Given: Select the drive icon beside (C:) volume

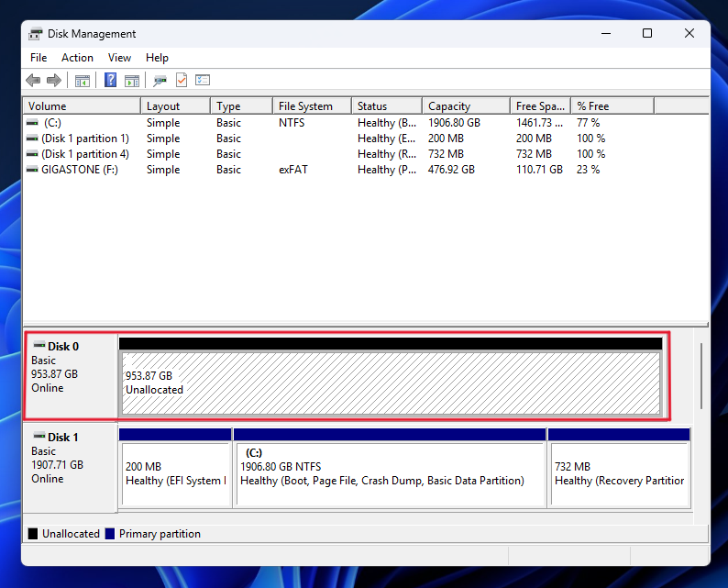Looking at the screenshot, I should [32, 123].
